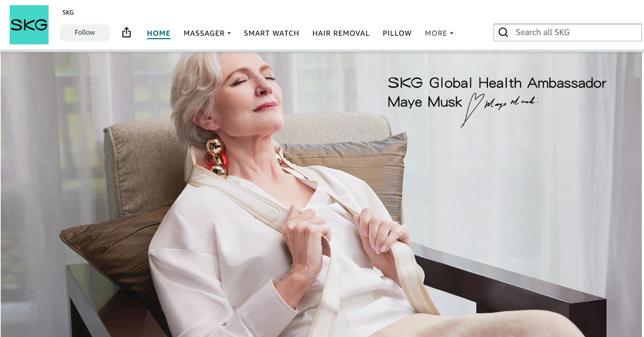Click the Maye Musk name text

425,102
